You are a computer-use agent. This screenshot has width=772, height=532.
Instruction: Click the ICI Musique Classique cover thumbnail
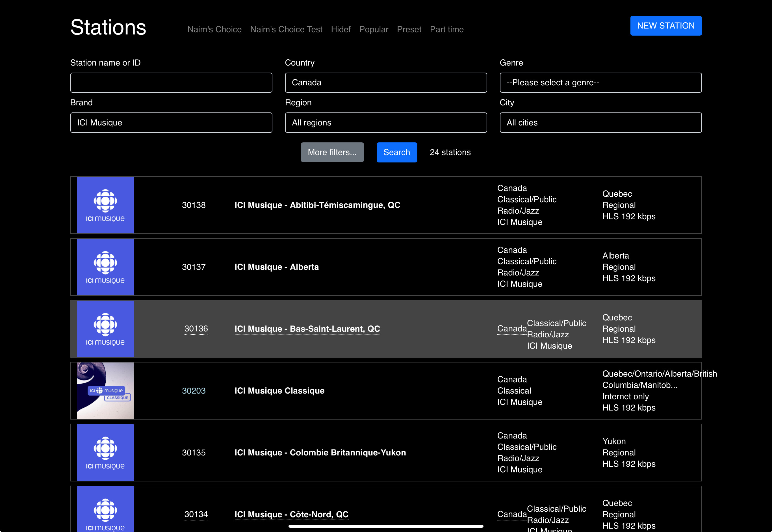[105, 391]
